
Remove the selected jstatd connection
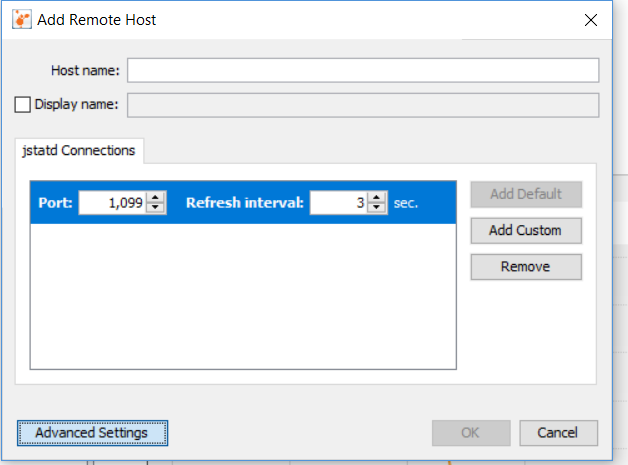(x=526, y=266)
